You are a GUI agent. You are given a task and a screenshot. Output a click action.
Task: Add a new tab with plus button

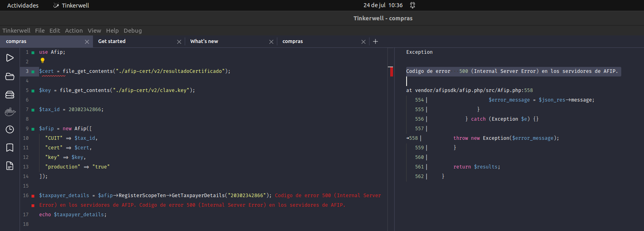375,41
